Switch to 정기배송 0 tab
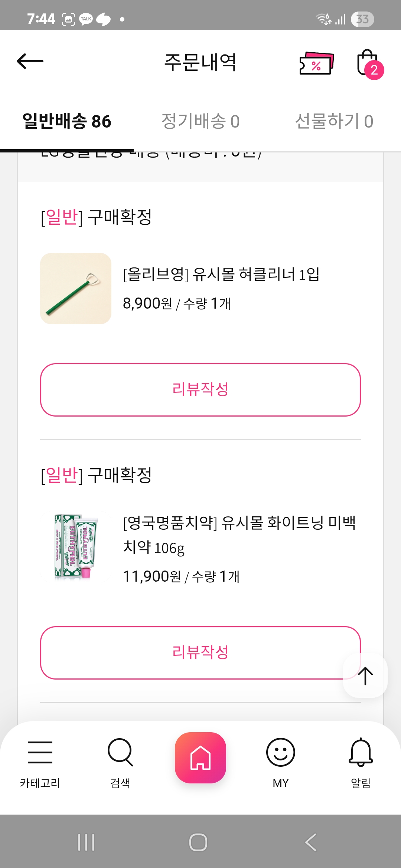401x868 pixels. 200,121
